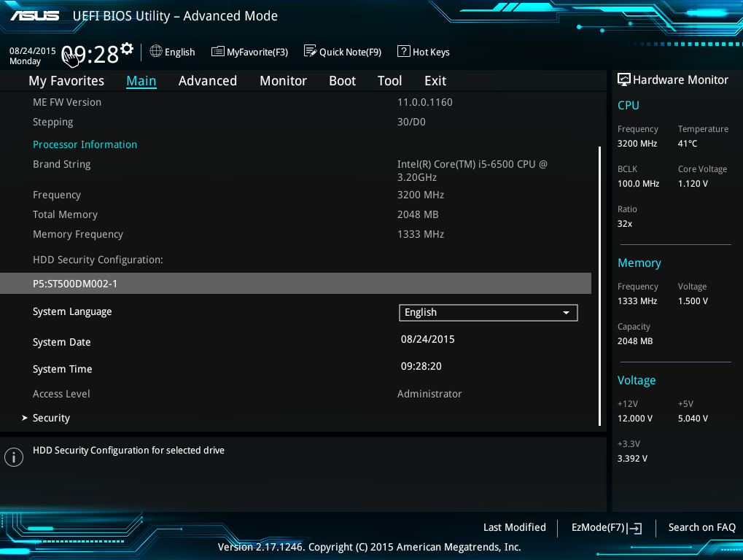
Task: Click the Access Level Administrator value
Action: [429, 394]
